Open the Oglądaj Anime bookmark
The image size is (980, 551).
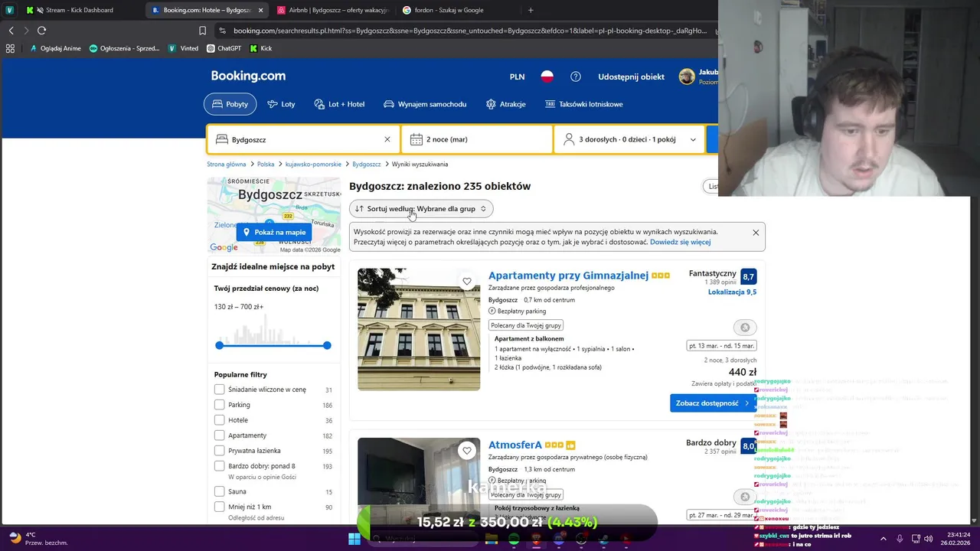pos(55,48)
